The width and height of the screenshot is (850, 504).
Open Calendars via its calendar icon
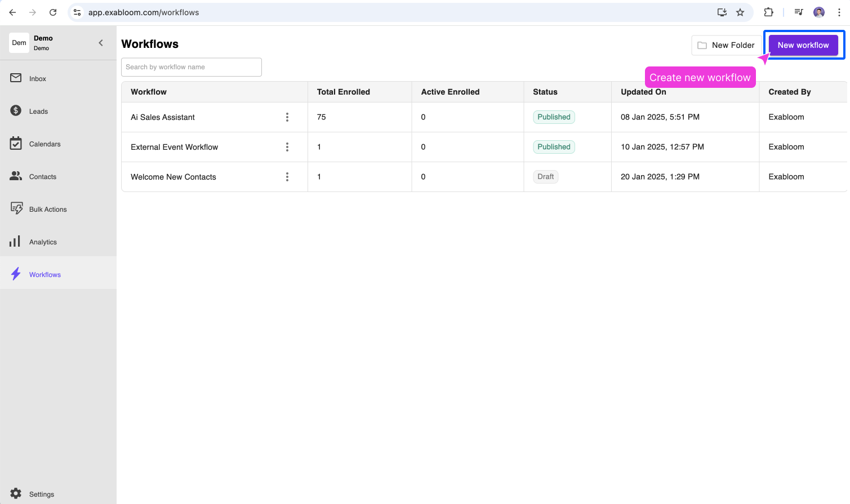[x=16, y=144]
